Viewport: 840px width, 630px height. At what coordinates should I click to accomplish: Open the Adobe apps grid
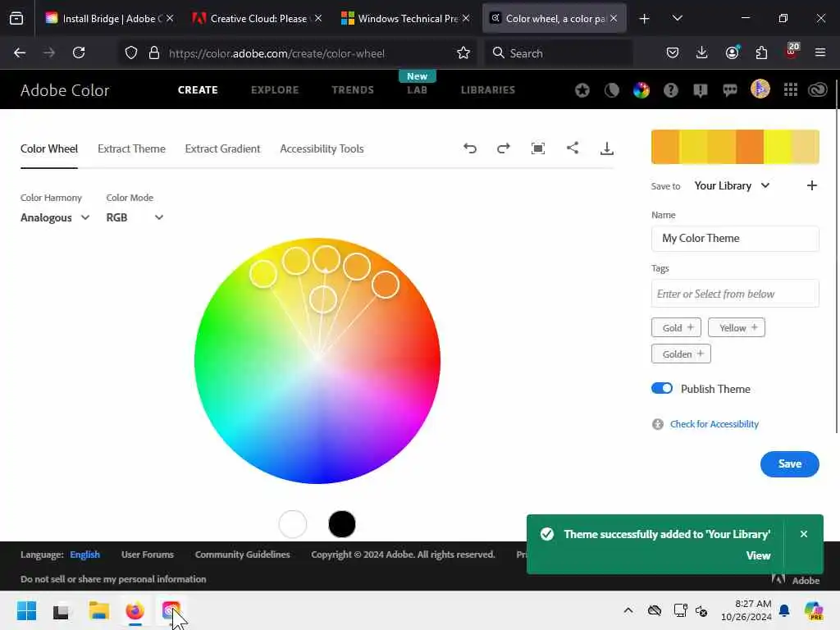pos(791,89)
